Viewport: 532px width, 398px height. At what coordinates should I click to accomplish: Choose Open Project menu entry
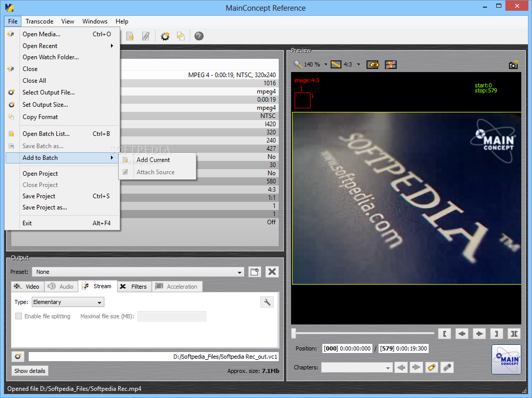tap(62, 174)
